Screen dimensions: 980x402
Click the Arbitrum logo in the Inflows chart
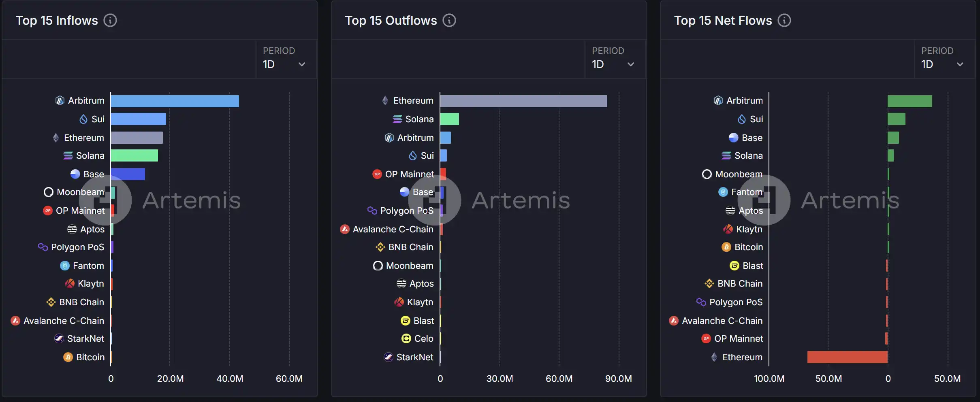(x=60, y=100)
